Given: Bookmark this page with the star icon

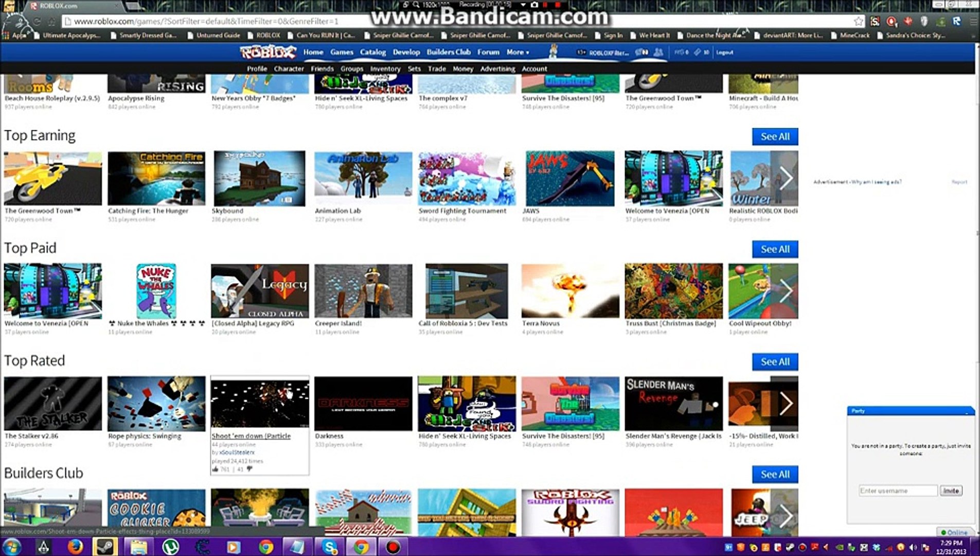Looking at the screenshot, I should pos(858,21).
